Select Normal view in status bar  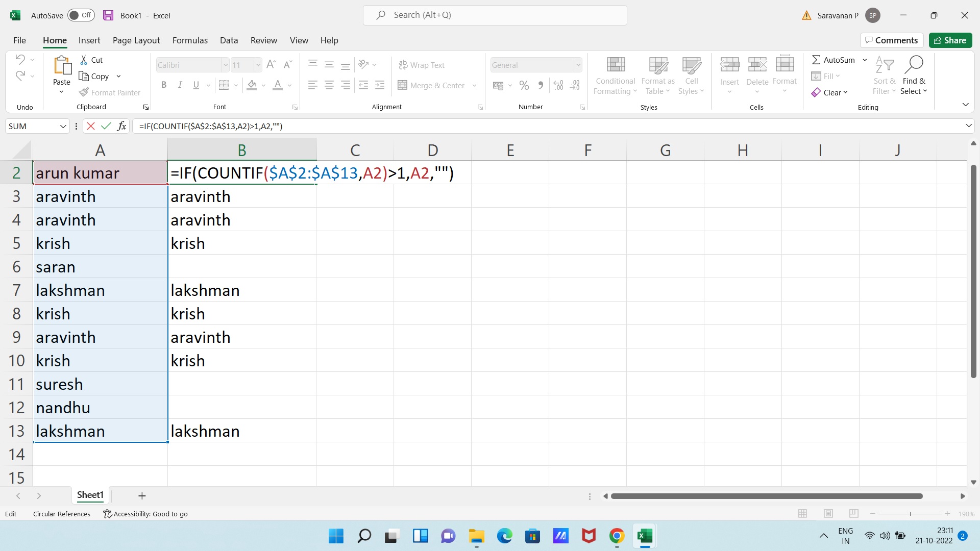click(x=803, y=514)
